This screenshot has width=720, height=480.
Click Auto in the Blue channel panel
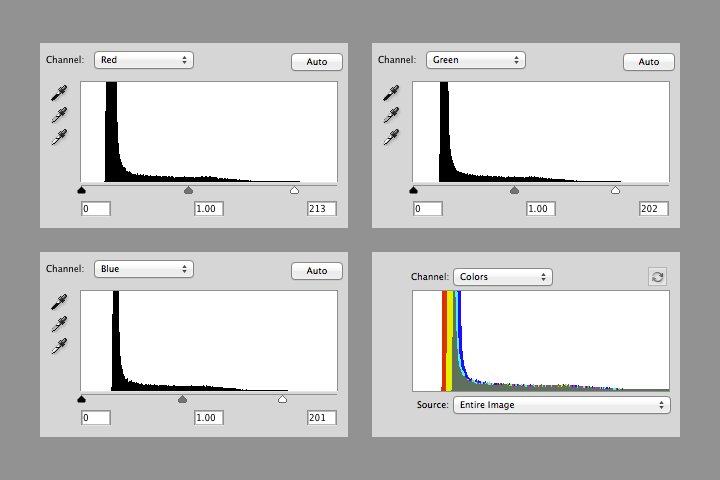click(317, 271)
